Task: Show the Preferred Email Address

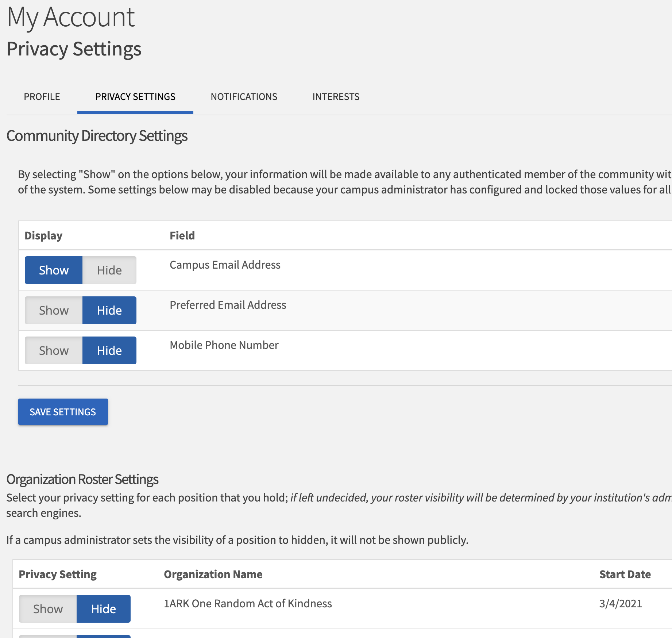Action: click(54, 310)
